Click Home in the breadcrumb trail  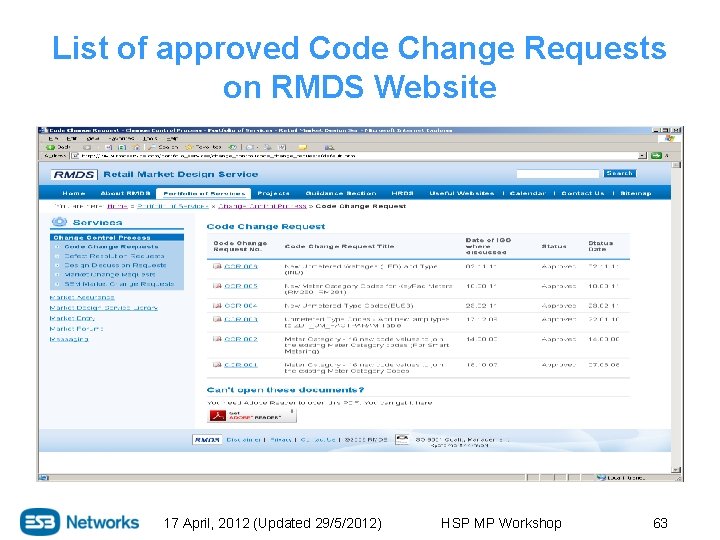click(117, 206)
